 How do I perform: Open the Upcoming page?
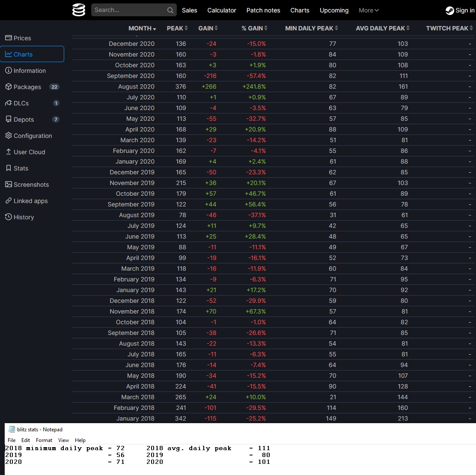(x=334, y=10)
